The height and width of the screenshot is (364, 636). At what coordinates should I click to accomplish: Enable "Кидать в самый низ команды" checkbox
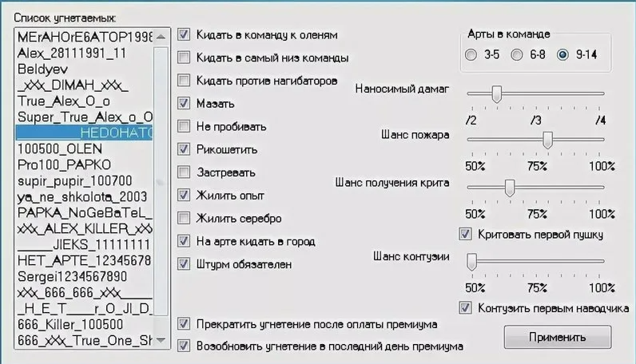(184, 57)
